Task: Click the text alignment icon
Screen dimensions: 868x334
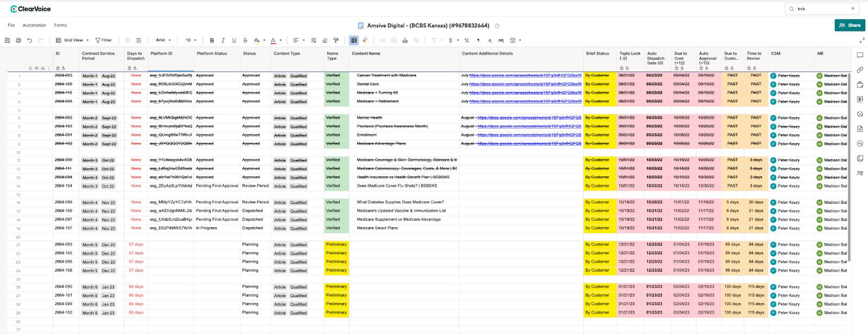Action: pos(296,40)
